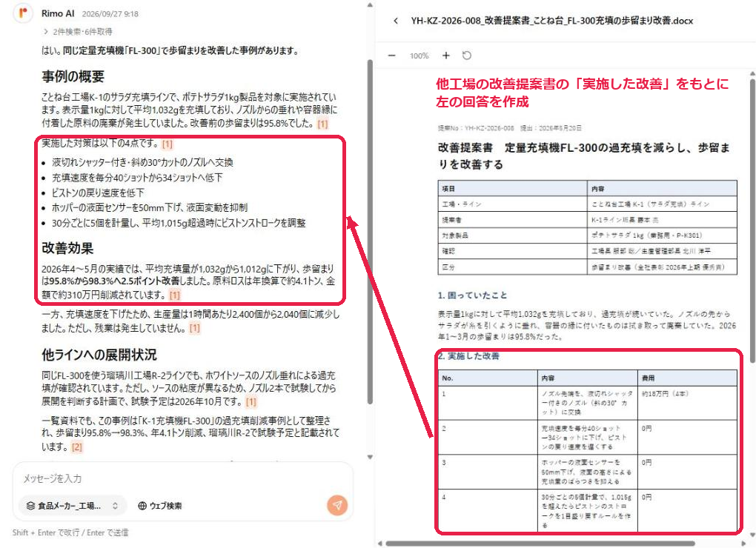This screenshot has width=756, height=548.
Task: Zoom in the document with plus icon
Action: (446, 56)
